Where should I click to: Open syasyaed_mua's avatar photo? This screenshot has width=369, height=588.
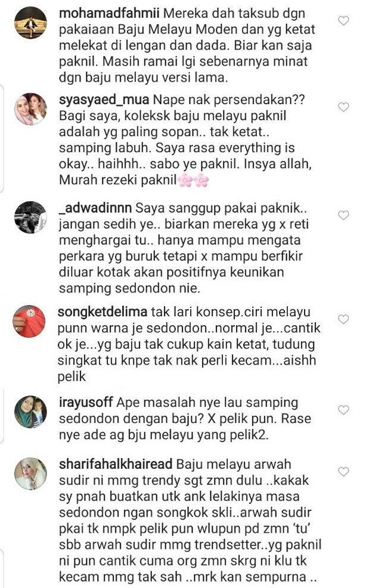pyautogui.click(x=30, y=109)
